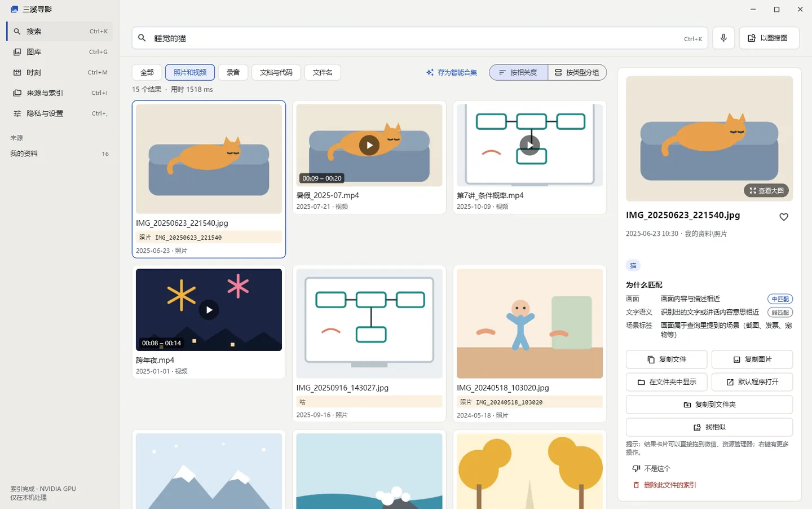Click 默认程序打开 button
Screen dimensions: 812x509
752,382
